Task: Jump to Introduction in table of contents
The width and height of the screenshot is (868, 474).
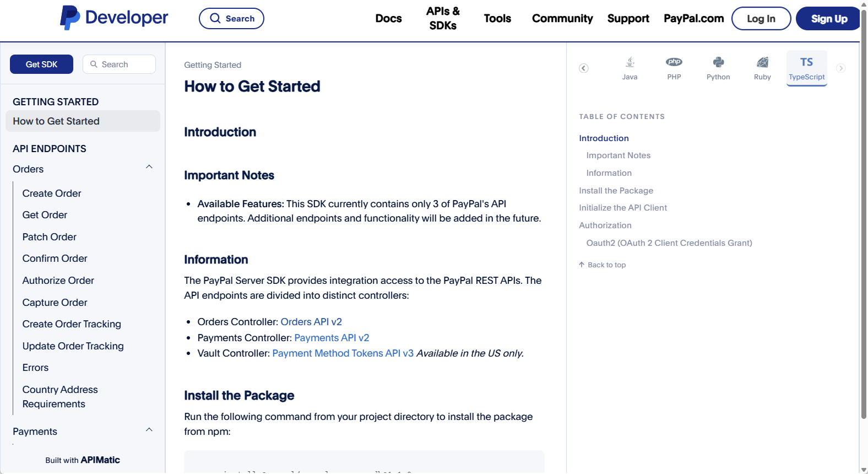Action: click(x=604, y=138)
